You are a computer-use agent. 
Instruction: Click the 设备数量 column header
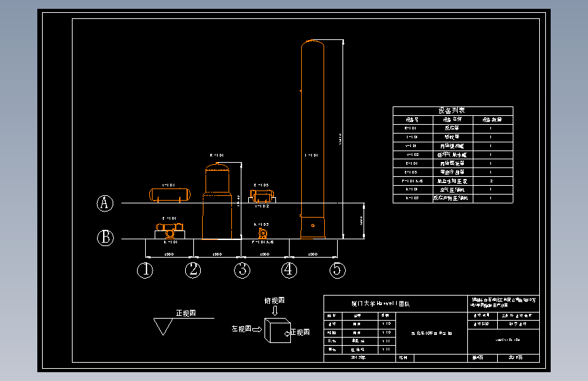[492, 119]
